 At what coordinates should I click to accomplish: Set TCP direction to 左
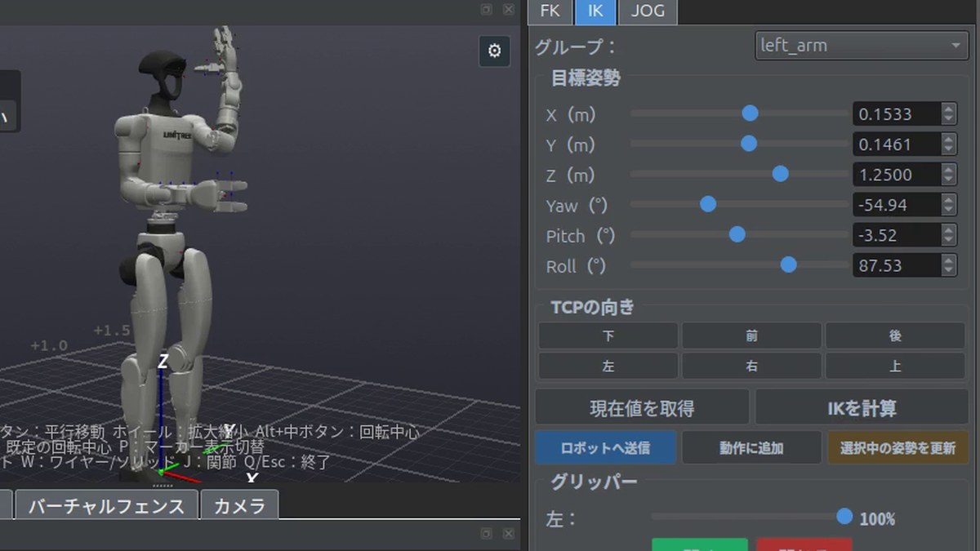tap(608, 366)
